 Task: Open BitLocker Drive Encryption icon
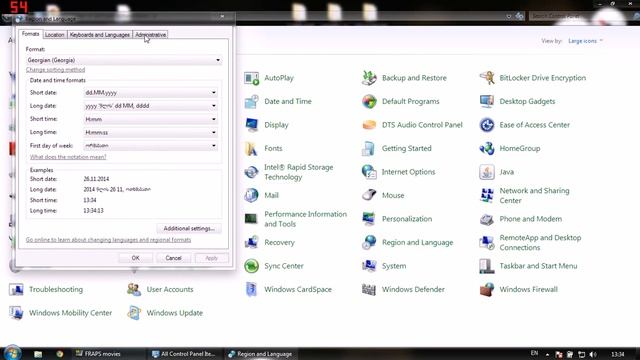pos(487,78)
